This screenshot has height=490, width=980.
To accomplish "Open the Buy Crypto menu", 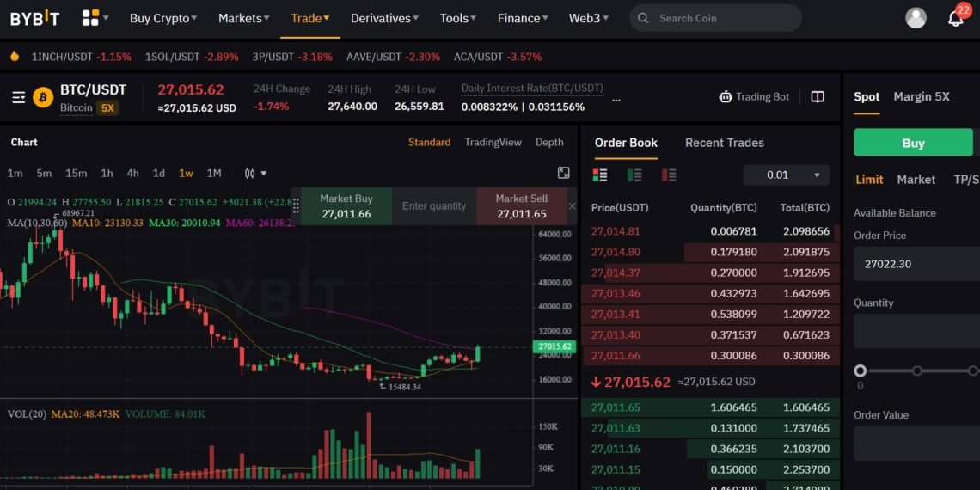I will (x=163, y=18).
